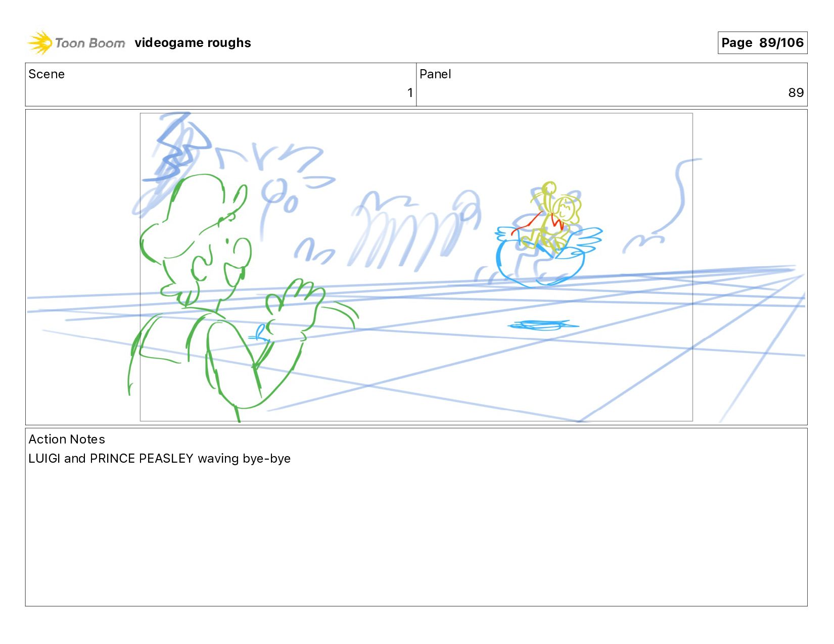
Task: Click the Toon Boom logo
Action: click(x=76, y=42)
